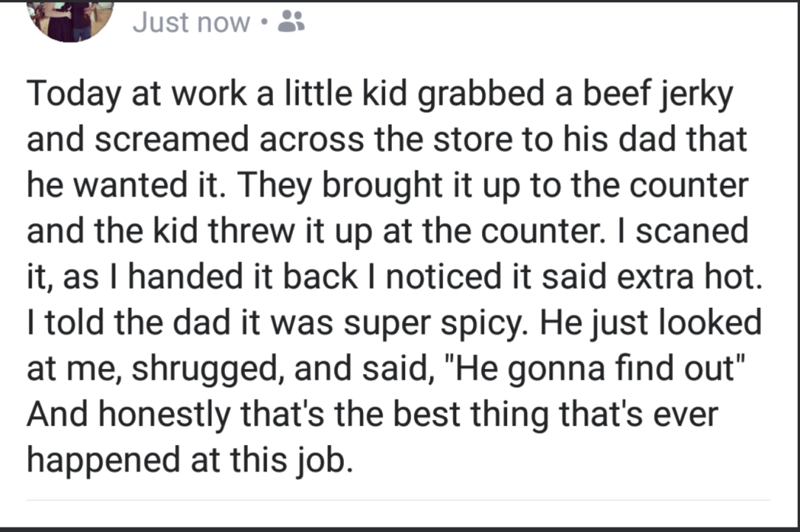Click the phrase "told the dad"
Image resolution: width=800 pixels, height=532 pixels.
[138, 323]
